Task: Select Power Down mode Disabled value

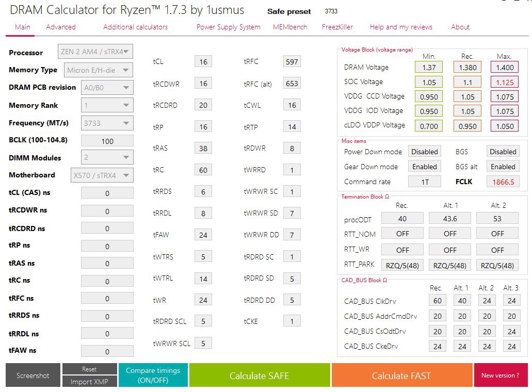Action: coord(425,152)
